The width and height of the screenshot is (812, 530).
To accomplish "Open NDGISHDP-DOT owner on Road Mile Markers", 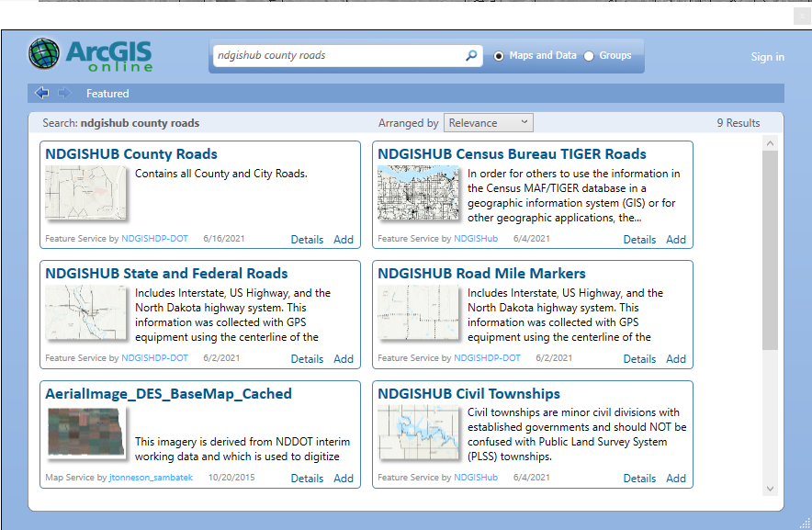I will [487, 357].
